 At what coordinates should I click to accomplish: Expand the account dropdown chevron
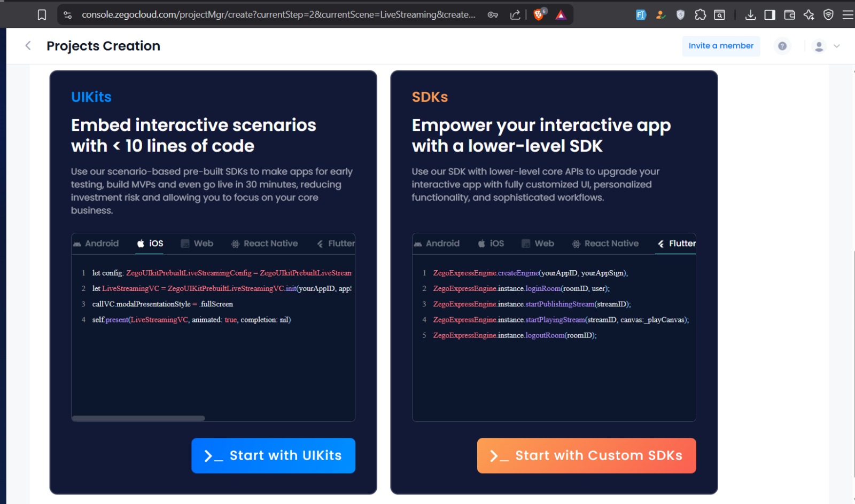coord(837,46)
